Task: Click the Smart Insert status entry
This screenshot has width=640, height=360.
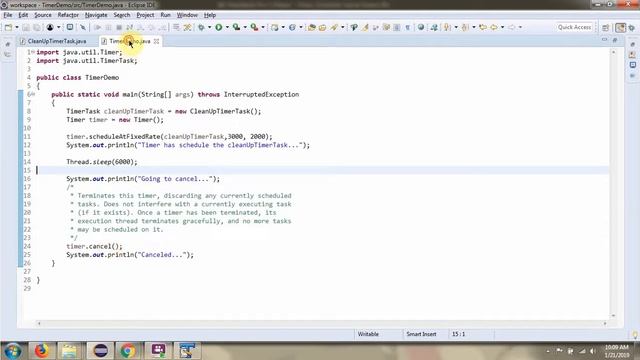Action: 421,334
